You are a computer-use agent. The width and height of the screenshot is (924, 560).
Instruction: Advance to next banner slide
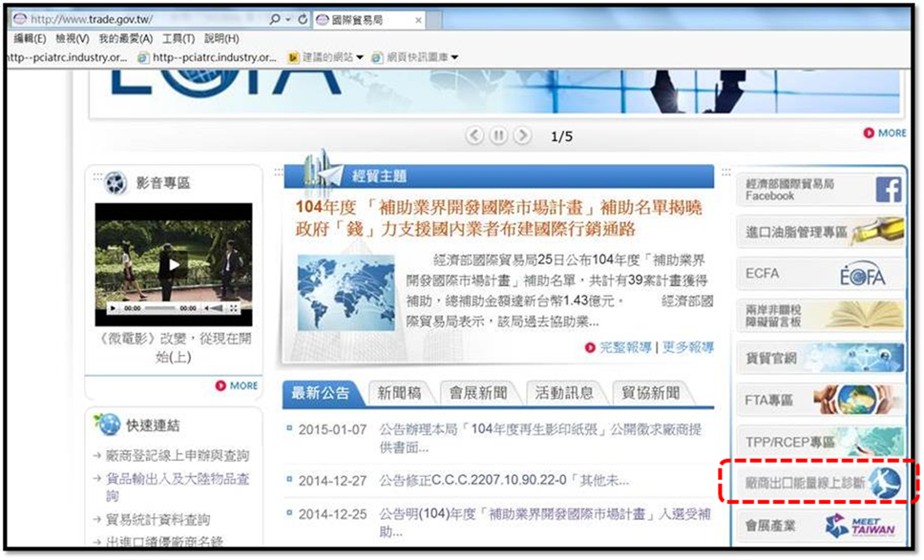522,135
